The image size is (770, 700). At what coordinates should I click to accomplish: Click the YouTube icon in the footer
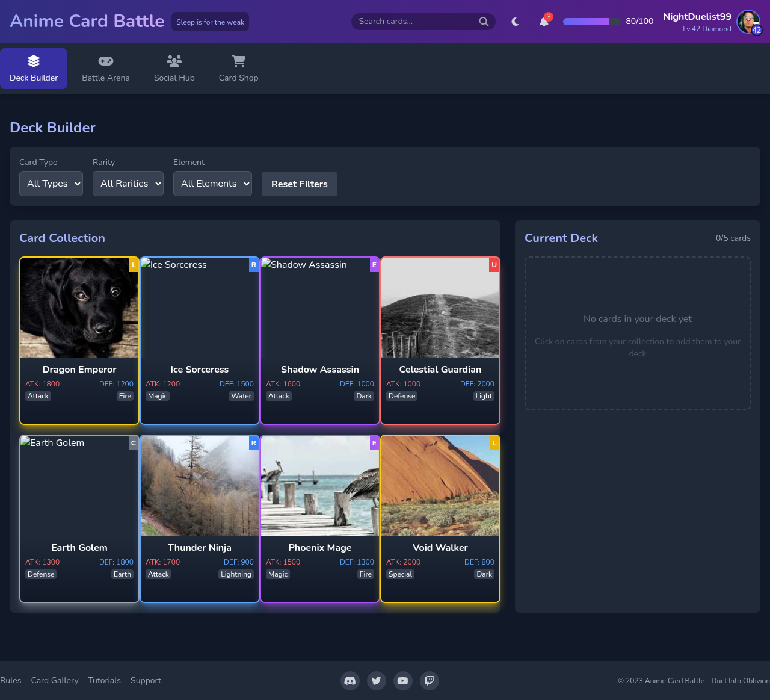pos(403,681)
